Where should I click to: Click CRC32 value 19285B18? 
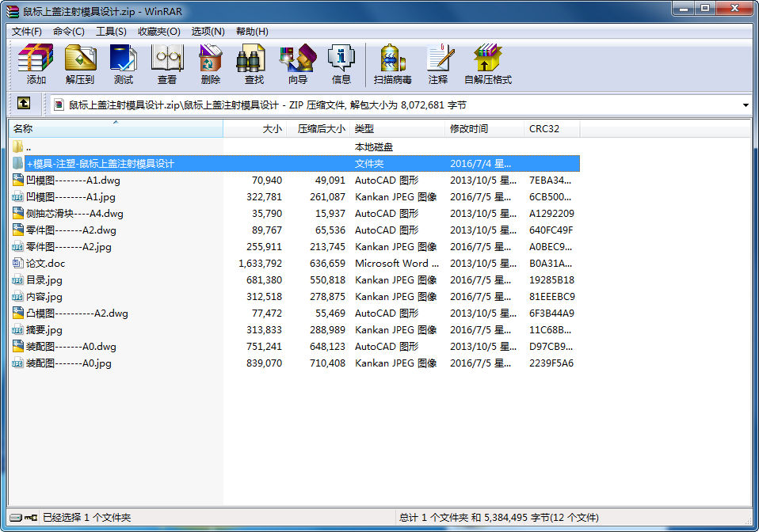coord(552,280)
